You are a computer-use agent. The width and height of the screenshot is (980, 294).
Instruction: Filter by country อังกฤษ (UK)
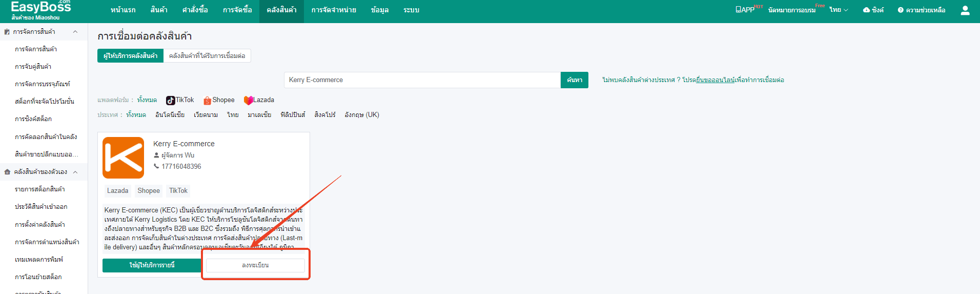[x=362, y=115]
